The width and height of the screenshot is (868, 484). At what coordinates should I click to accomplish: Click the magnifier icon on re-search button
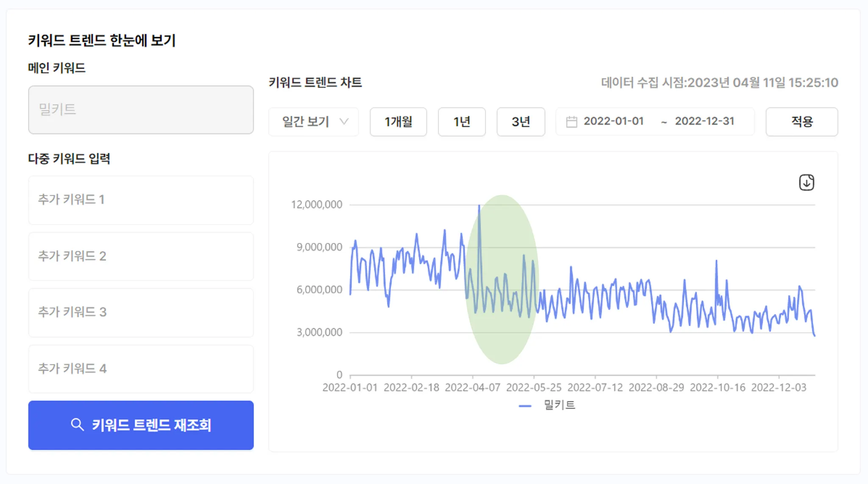coord(77,425)
